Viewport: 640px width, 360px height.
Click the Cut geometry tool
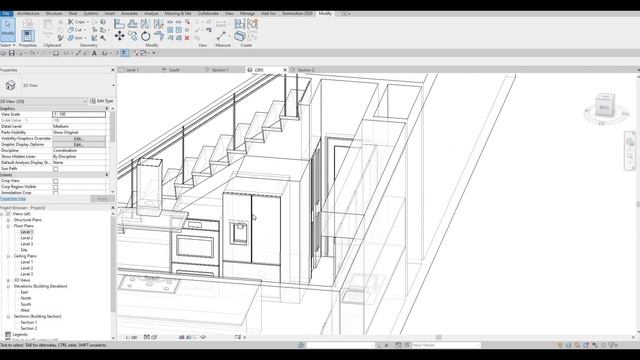(76, 30)
